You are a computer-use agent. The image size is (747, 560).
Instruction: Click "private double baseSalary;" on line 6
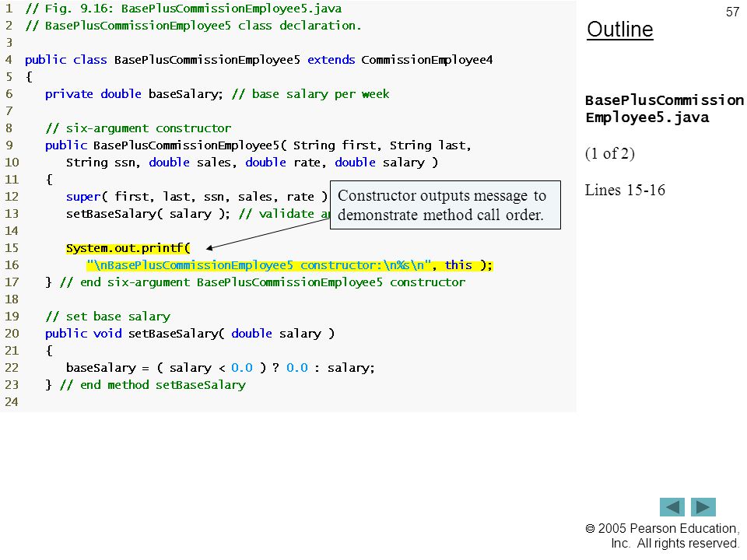pyautogui.click(x=134, y=94)
